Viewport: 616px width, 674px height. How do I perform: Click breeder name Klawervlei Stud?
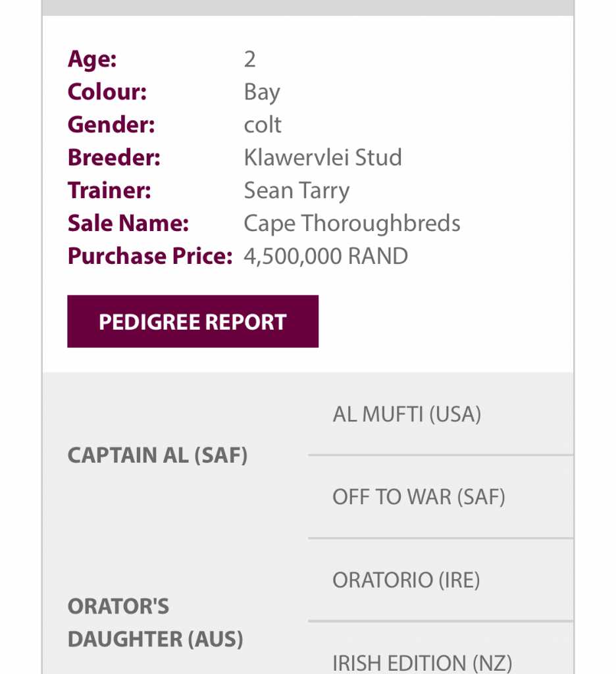[x=322, y=157]
